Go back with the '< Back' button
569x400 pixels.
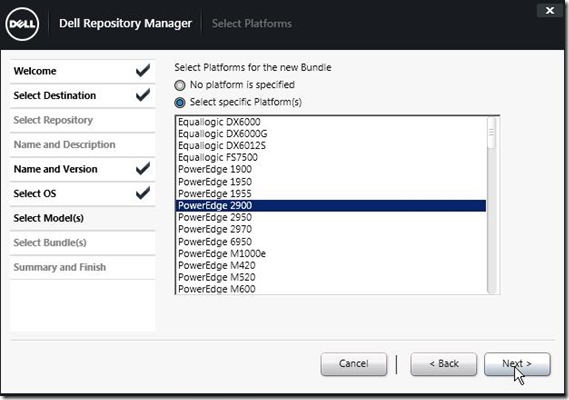pos(444,364)
